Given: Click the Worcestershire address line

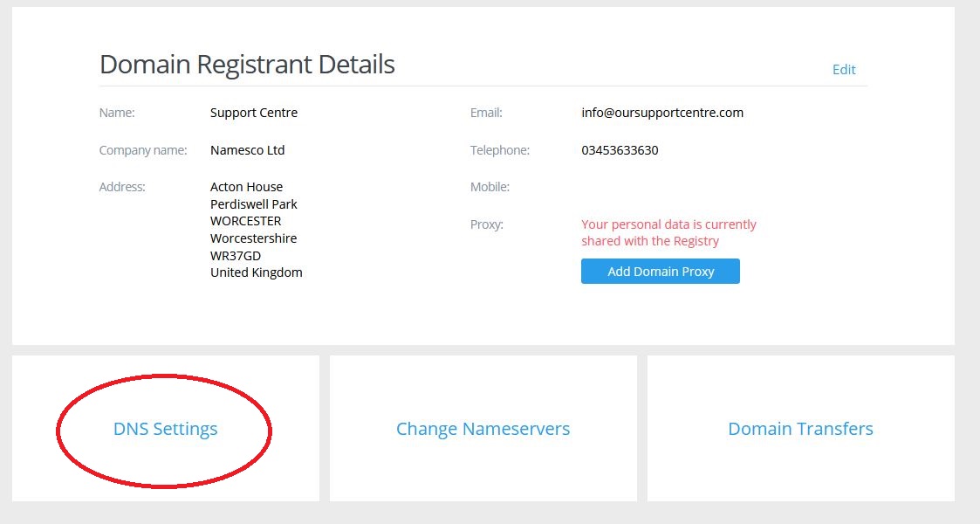Looking at the screenshot, I should pos(253,238).
